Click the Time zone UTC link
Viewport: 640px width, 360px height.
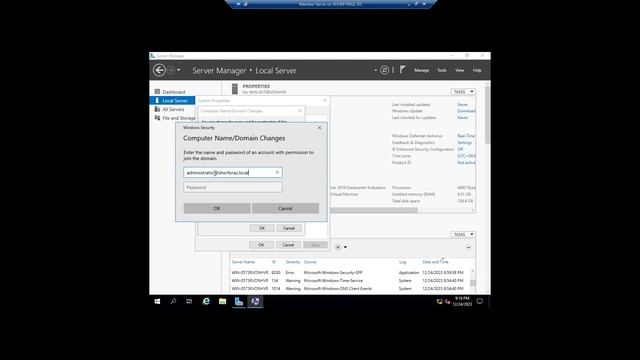466,156
